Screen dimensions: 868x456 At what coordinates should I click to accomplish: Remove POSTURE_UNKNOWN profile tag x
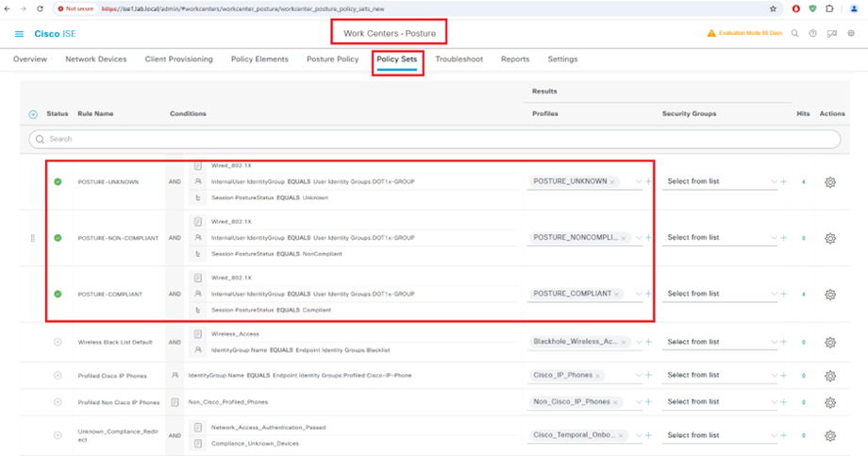(612, 182)
